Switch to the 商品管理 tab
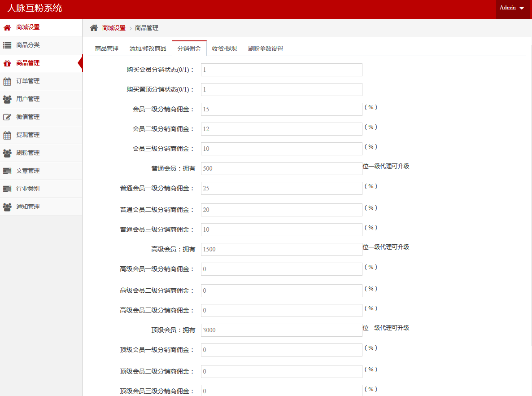Image resolution: width=532 pixels, height=396 pixels. [107, 48]
